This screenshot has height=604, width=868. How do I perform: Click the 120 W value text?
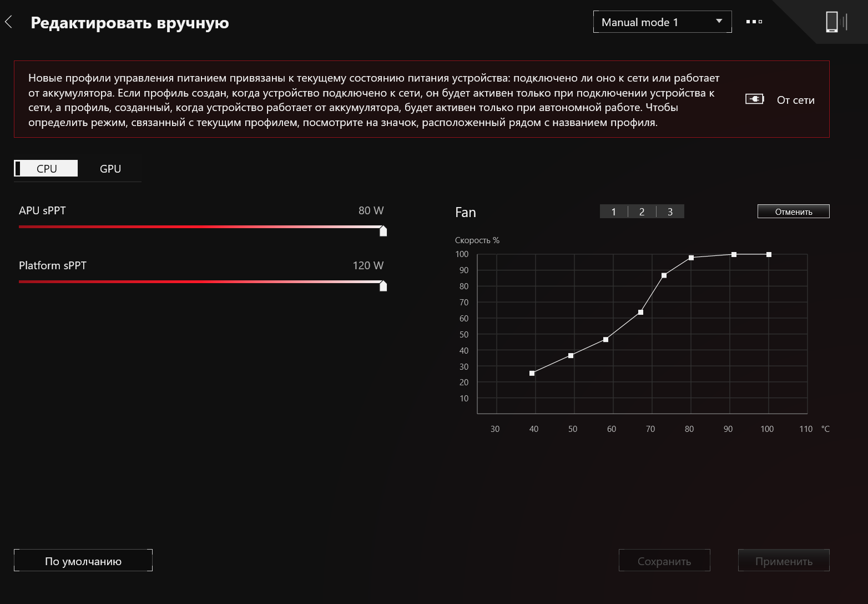click(x=368, y=265)
